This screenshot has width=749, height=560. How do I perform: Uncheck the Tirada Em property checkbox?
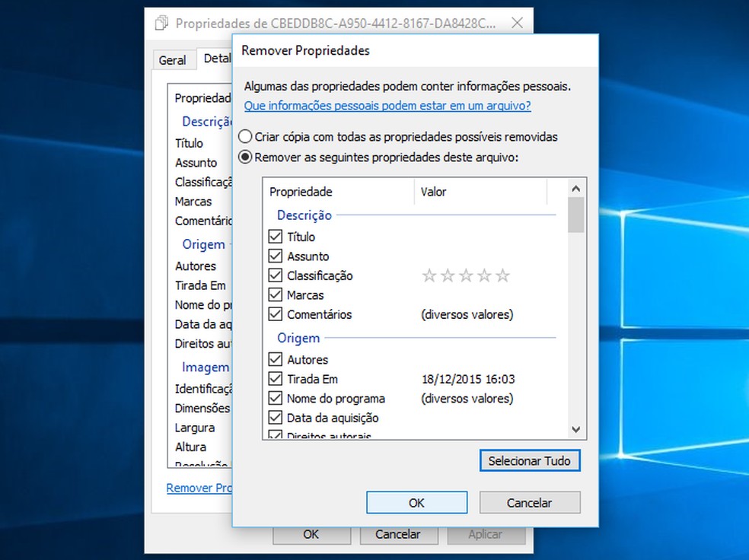(275, 379)
